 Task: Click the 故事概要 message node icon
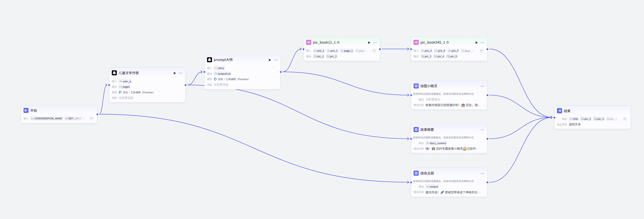(x=416, y=130)
